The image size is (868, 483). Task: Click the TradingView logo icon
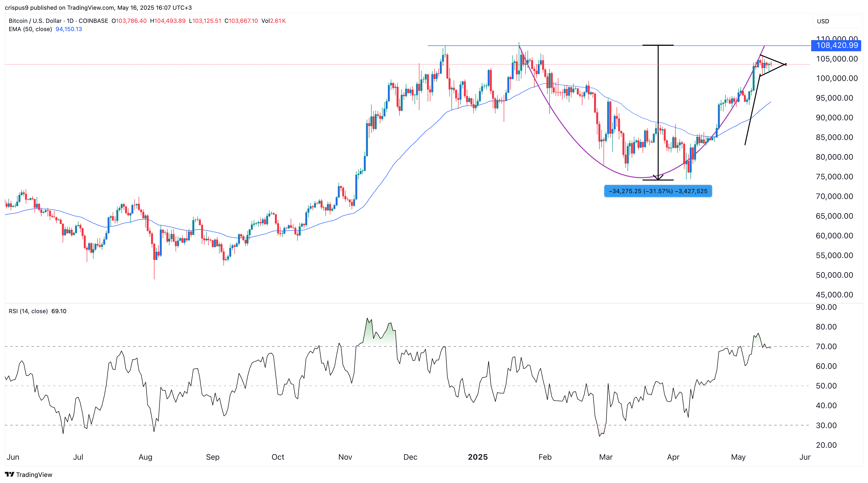[9, 474]
